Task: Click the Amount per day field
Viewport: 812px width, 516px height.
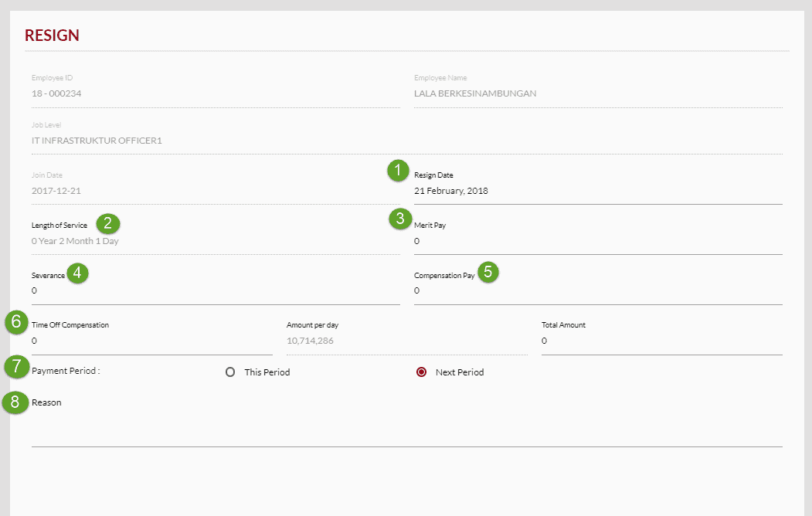Action: tap(406, 341)
